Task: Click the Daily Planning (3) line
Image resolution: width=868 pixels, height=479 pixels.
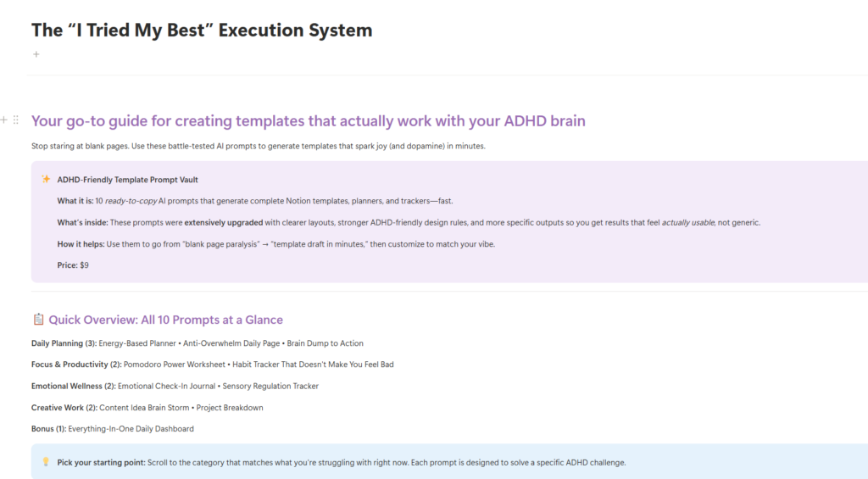Action: click(197, 343)
